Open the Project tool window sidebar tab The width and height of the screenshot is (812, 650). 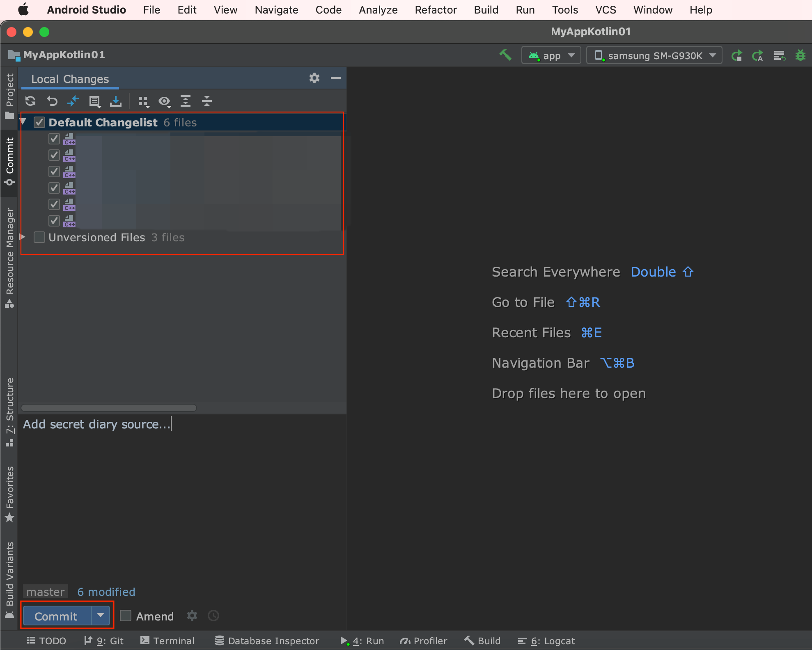pyautogui.click(x=9, y=96)
